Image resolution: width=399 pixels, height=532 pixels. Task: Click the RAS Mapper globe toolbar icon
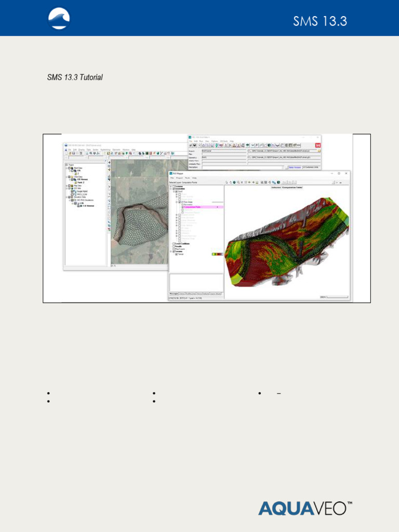pos(234,182)
